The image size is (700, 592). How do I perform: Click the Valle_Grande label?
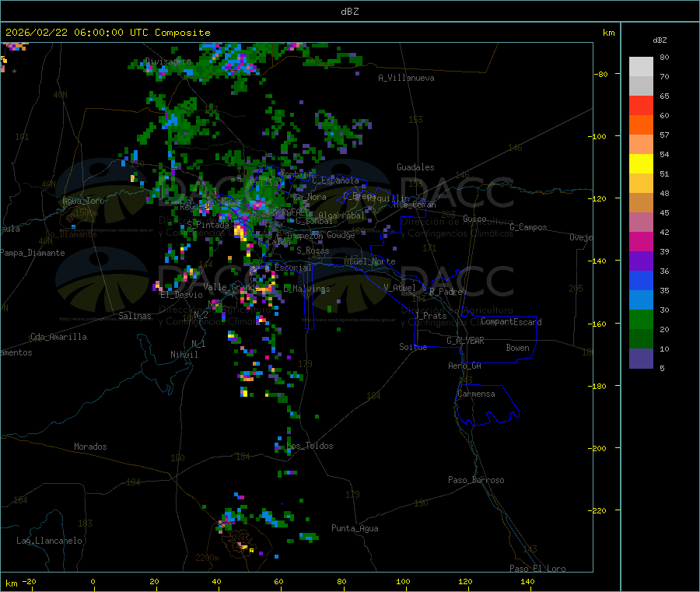click(x=231, y=286)
